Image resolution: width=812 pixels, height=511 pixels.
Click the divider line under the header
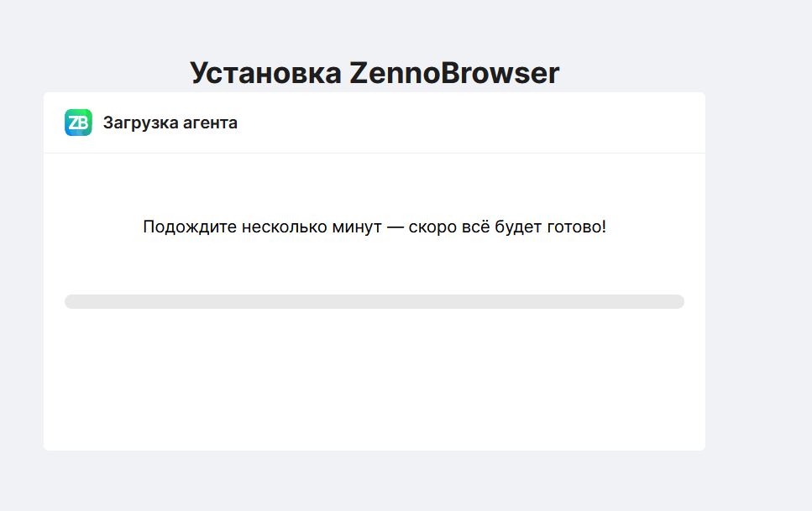(x=375, y=154)
